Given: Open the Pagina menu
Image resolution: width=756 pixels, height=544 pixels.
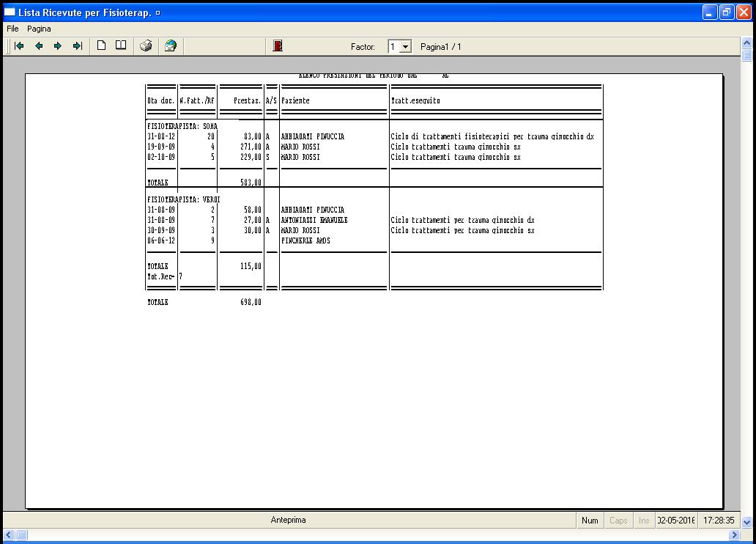Looking at the screenshot, I should (x=39, y=29).
